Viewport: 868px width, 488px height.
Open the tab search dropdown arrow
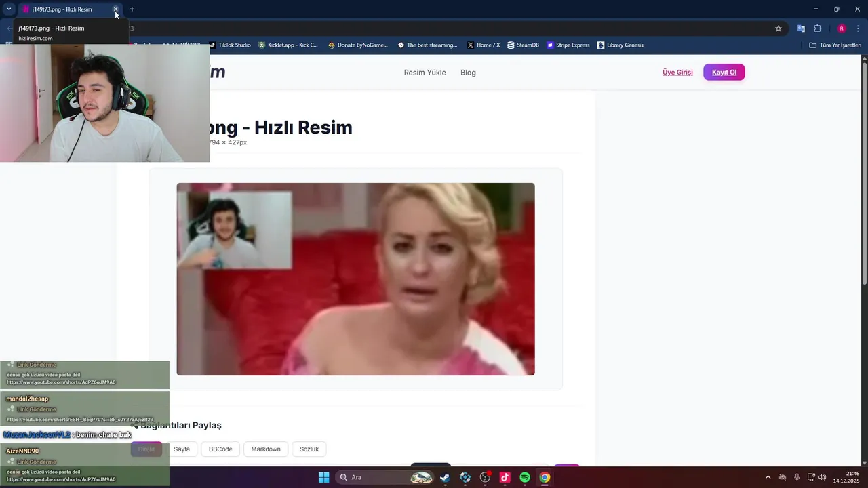[x=9, y=9]
